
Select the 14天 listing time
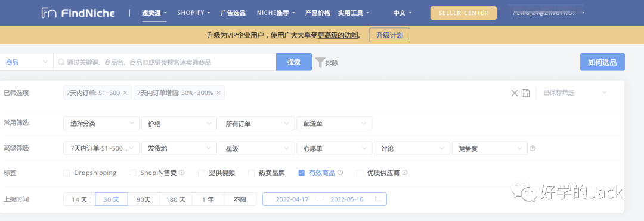point(79,199)
